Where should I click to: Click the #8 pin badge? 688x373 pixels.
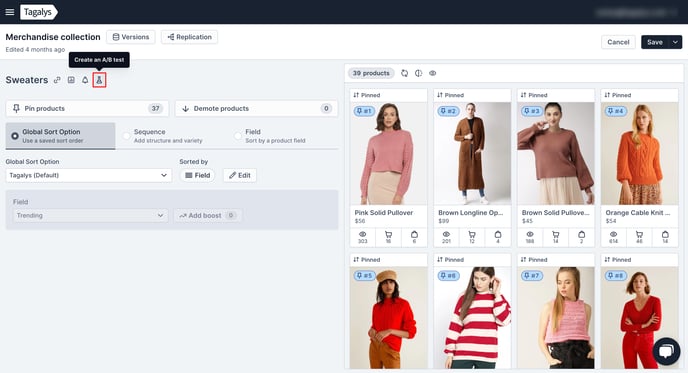click(615, 276)
